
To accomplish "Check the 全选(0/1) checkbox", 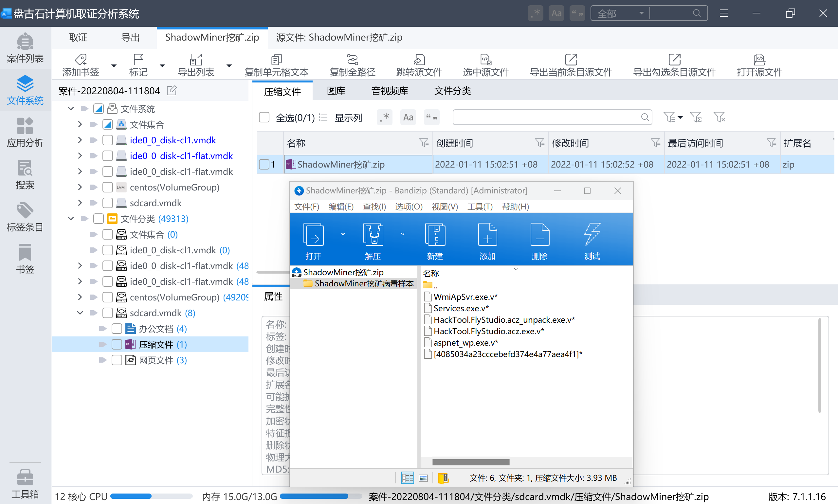I will point(264,117).
